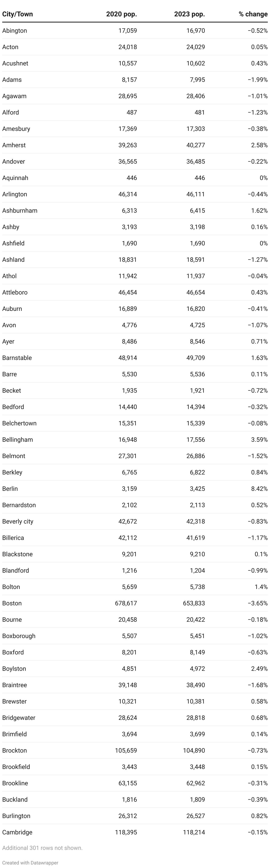Select Brockton's 2023 population 104,890
The image size is (270, 868).
pyautogui.click(x=194, y=750)
